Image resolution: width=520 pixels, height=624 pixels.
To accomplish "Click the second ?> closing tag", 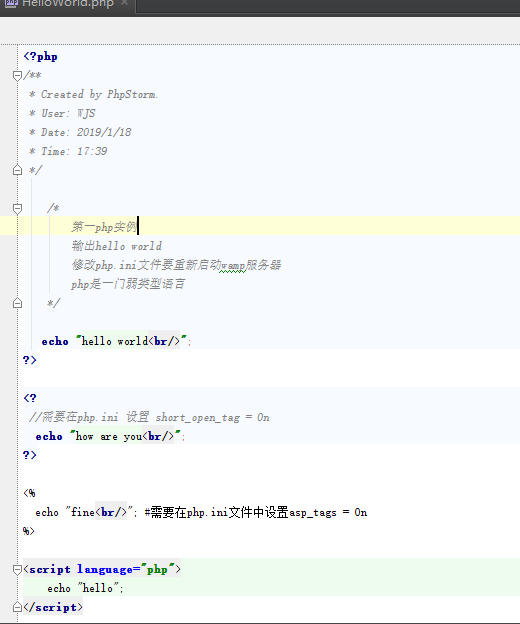I will click(x=30, y=455).
